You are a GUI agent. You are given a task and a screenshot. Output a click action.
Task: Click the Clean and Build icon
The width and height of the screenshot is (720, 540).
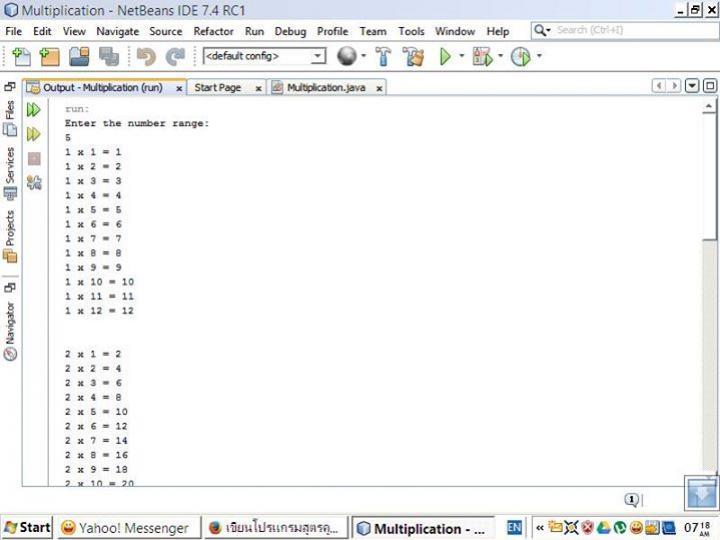click(x=413, y=56)
